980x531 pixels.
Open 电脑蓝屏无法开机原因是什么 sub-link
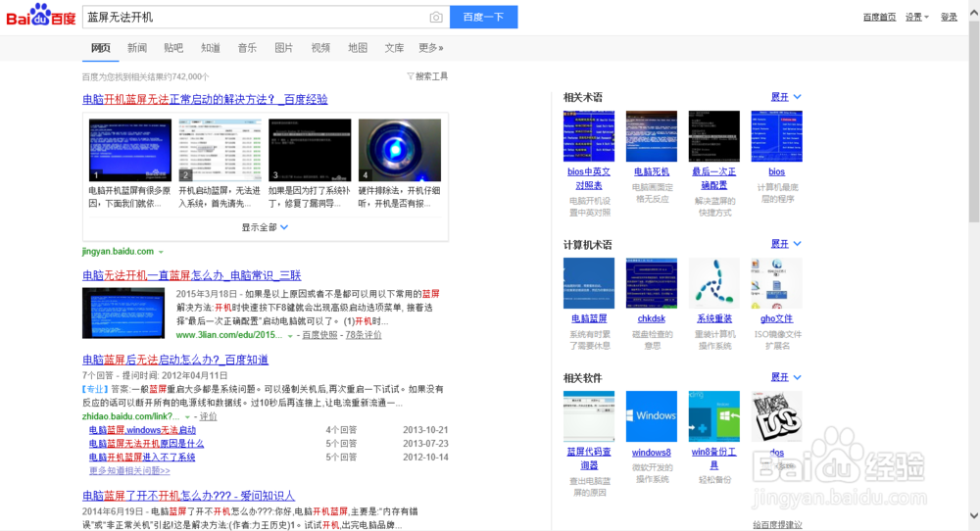(x=146, y=444)
